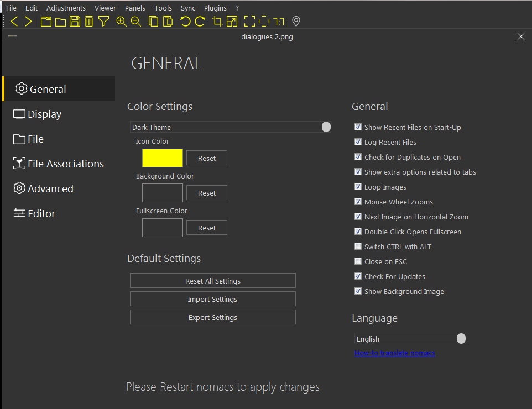Click the monitor icon beside Display
The height and width of the screenshot is (409, 532).
click(x=19, y=114)
